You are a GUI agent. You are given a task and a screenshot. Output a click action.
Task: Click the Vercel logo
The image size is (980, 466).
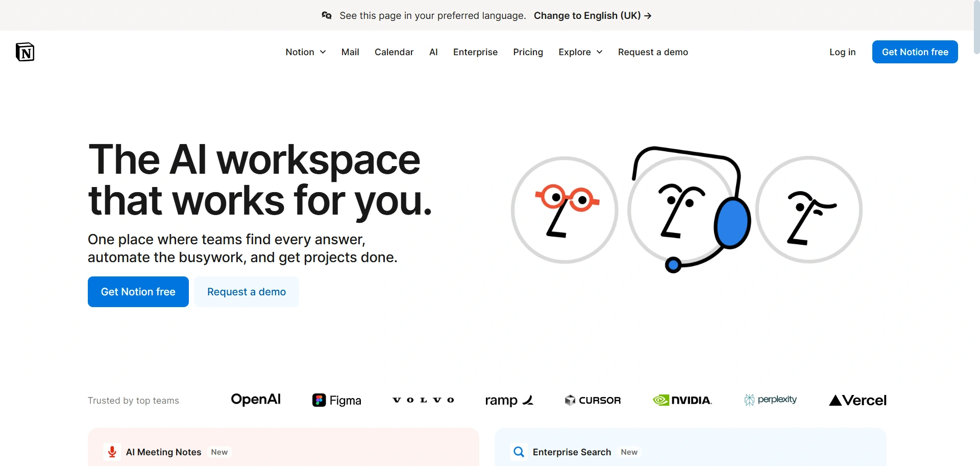(x=858, y=400)
